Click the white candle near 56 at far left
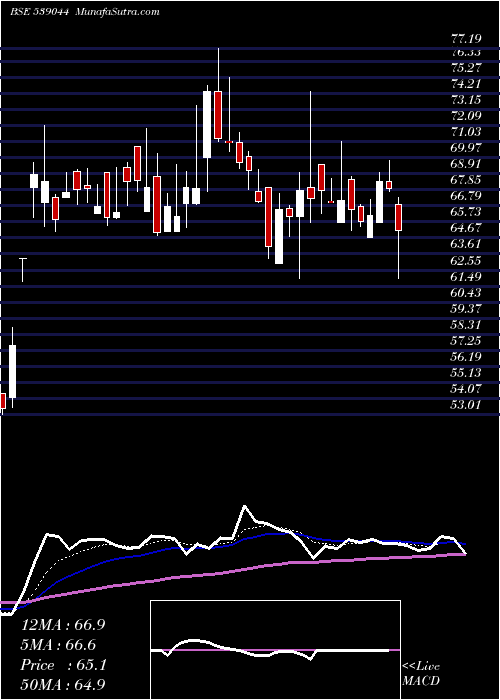 12,371
